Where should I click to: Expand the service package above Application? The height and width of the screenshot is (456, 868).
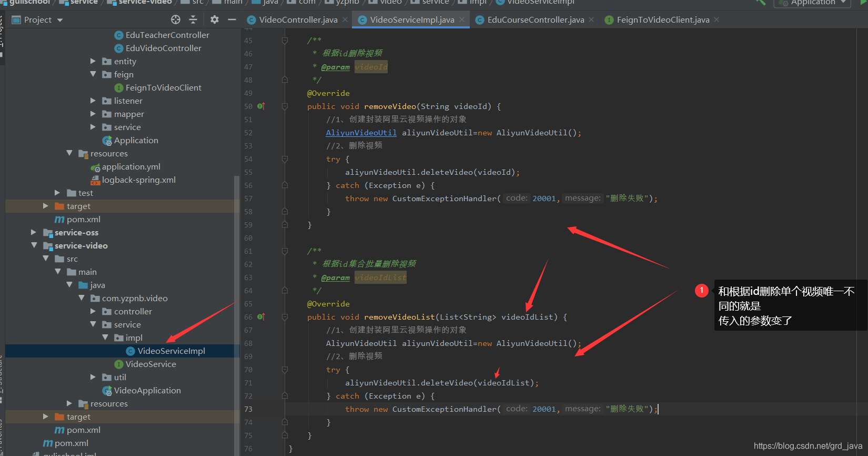[x=93, y=127]
